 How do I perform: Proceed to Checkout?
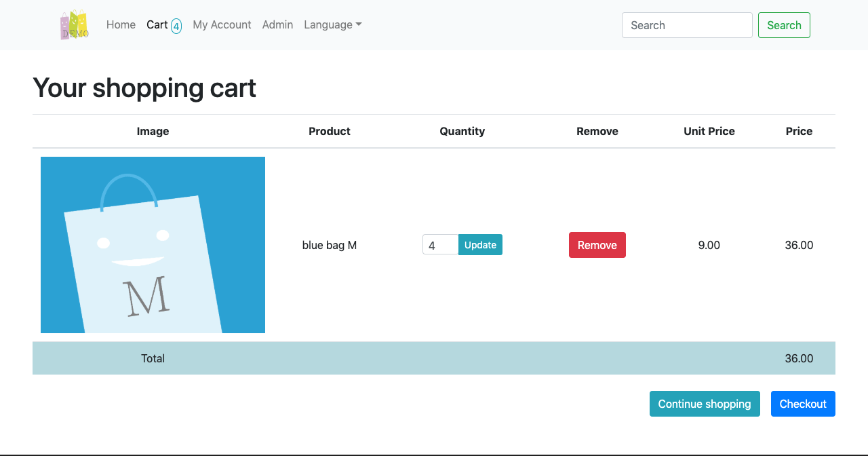pyautogui.click(x=803, y=403)
